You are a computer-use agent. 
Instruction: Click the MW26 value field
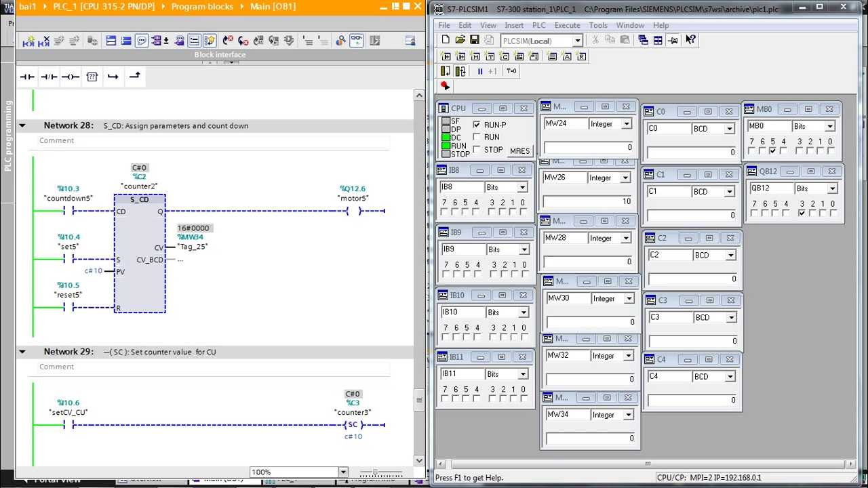click(589, 201)
